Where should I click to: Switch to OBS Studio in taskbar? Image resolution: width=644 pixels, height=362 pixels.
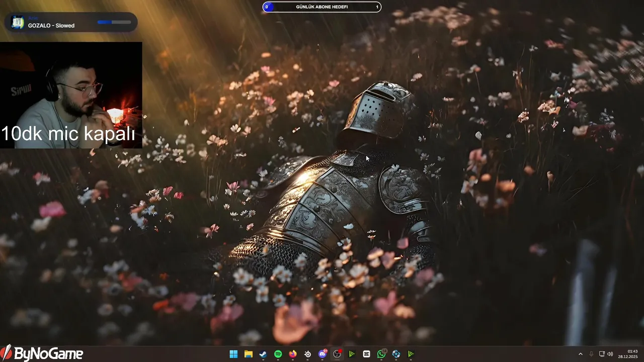[337, 354]
